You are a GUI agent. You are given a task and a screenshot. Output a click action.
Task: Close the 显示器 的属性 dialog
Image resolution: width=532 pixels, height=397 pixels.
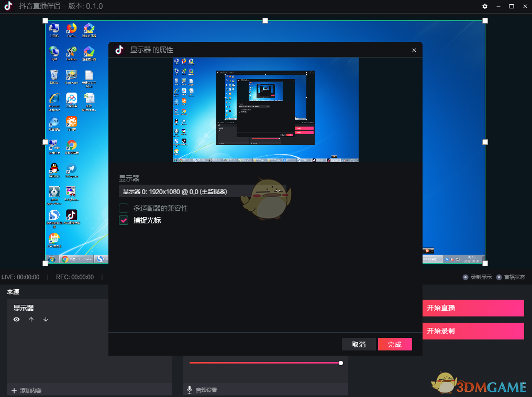coord(414,50)
